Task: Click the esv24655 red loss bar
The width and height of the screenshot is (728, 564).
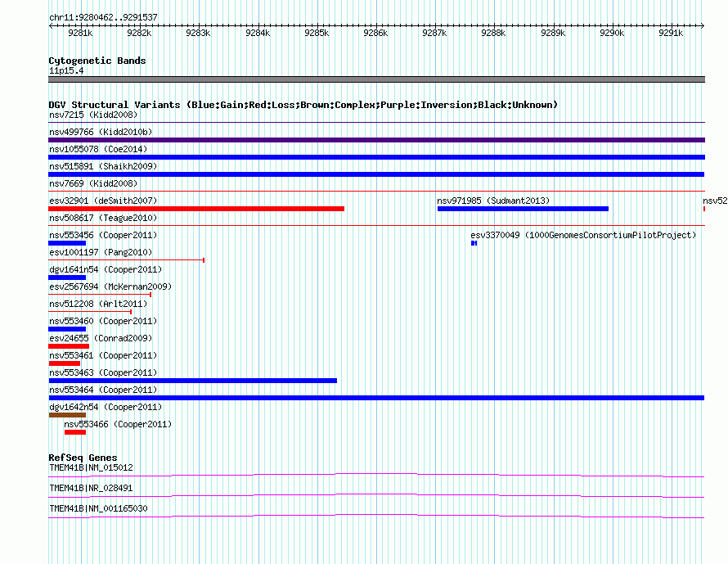Action: 69,346
